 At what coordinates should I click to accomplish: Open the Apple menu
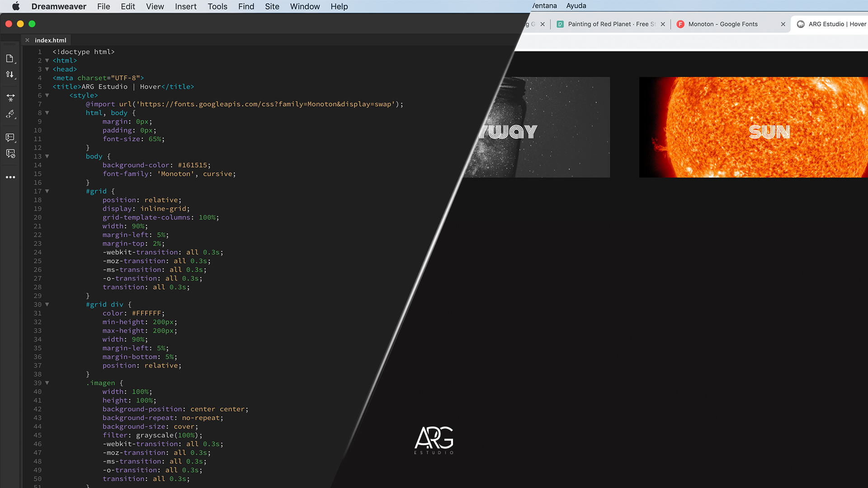(16, 6)
